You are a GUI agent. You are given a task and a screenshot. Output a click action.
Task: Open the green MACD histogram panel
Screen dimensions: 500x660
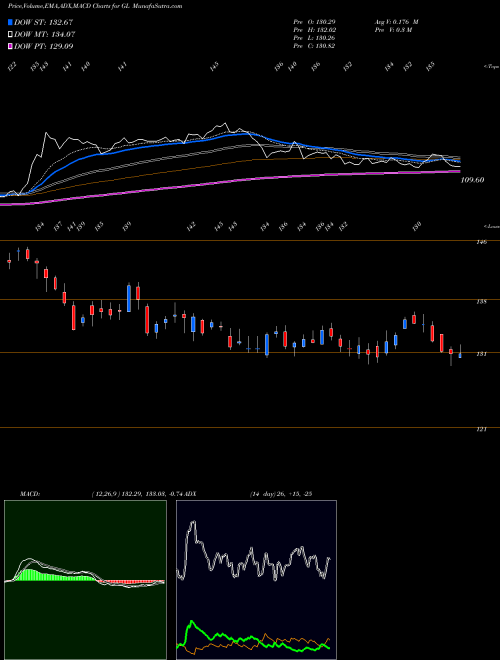point(85,580)
